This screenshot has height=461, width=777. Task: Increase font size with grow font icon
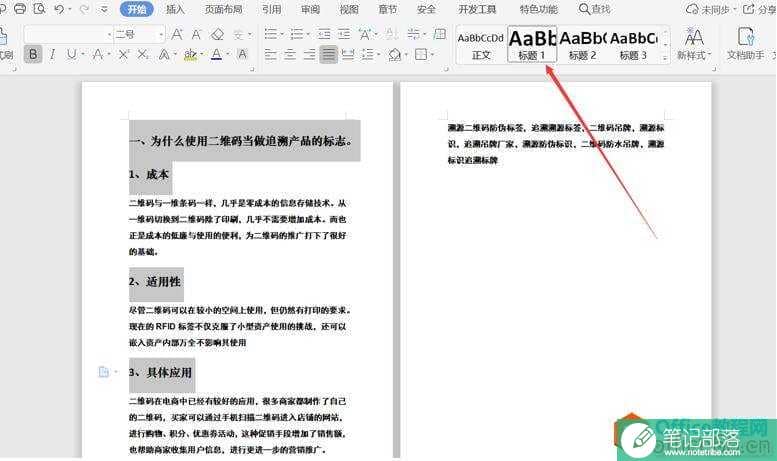pos(177,34)
